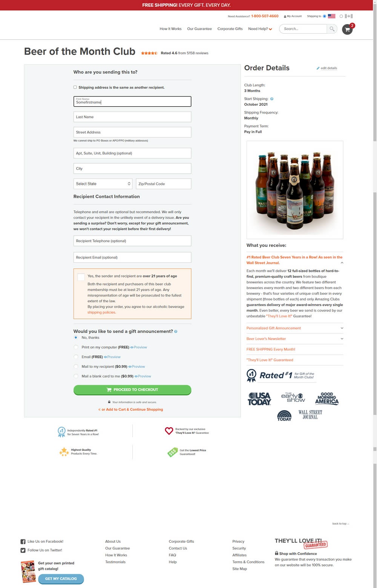Click the search magnifier icon
The image size is (377, 588).
(x=332, y=29)
